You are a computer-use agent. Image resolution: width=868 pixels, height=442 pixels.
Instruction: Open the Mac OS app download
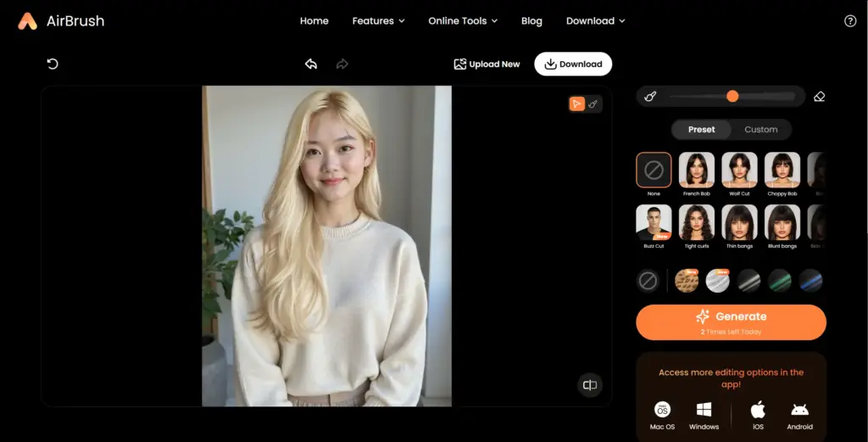[662, 416]
